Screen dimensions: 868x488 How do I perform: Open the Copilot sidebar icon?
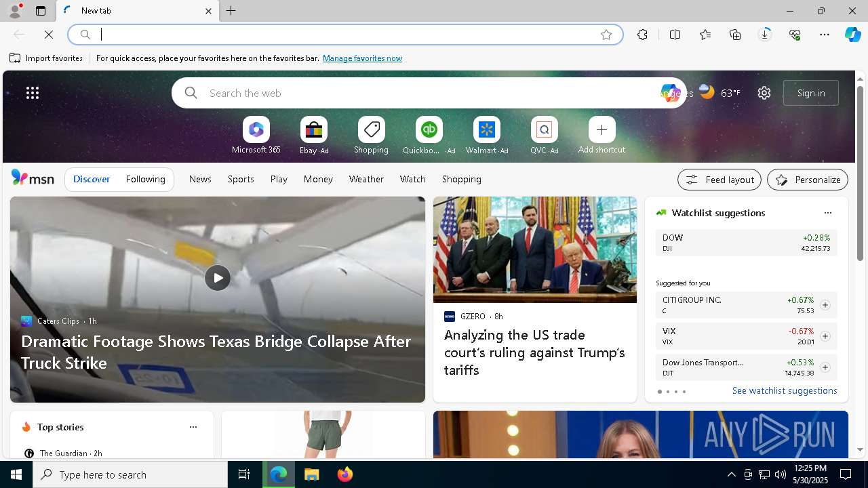tap(852, 35)
